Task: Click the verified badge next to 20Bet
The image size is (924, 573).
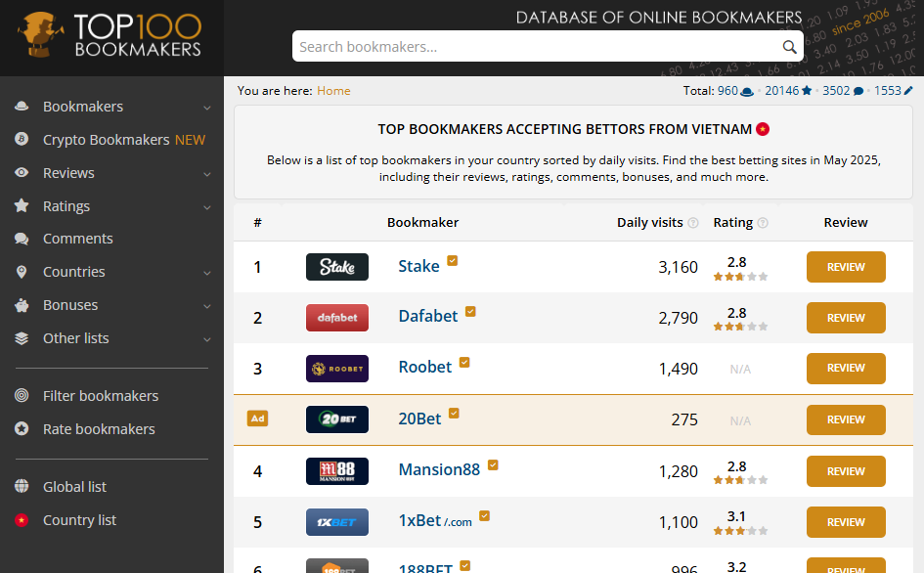Action: (454, 414)
